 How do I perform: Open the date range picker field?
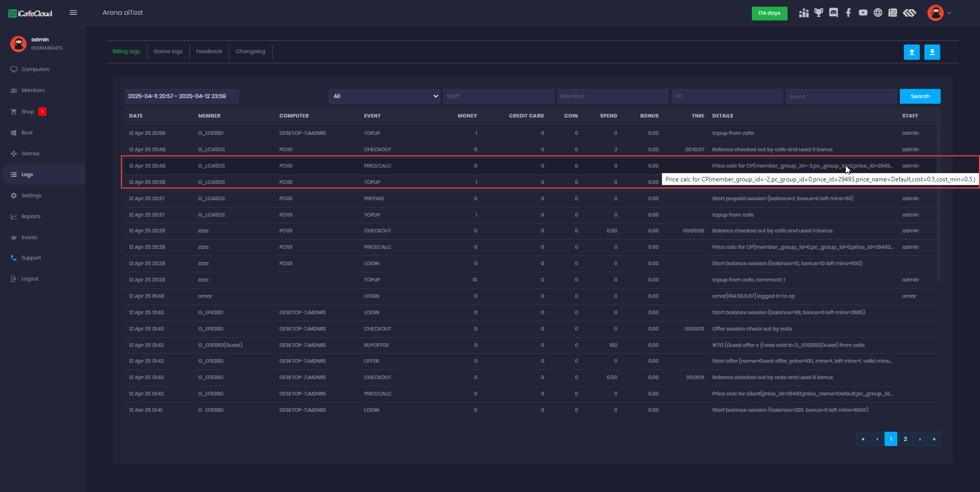182,96
